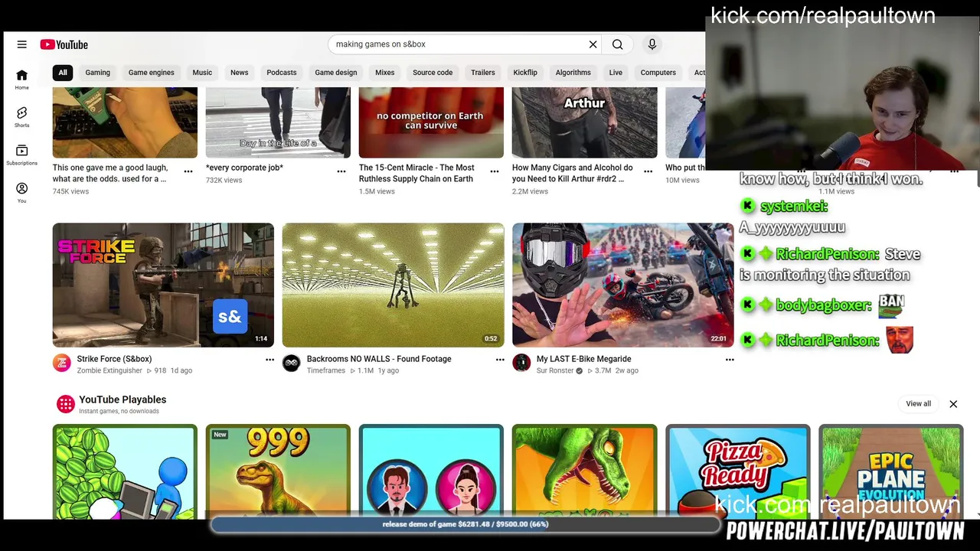This screenshot has height=551, width=980.
Task: Open the 'no competitor on Earth' short thumbnail
Action: (431, 122)
